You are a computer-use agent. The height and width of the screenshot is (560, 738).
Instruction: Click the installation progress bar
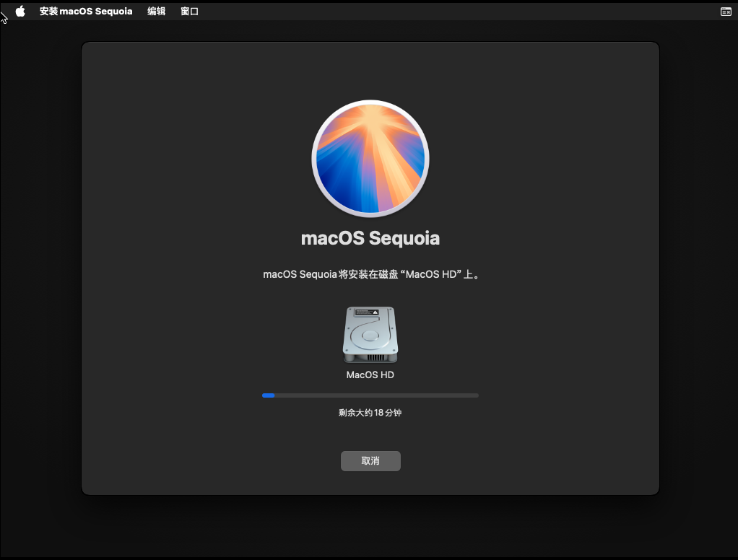(x=370, y=395)
